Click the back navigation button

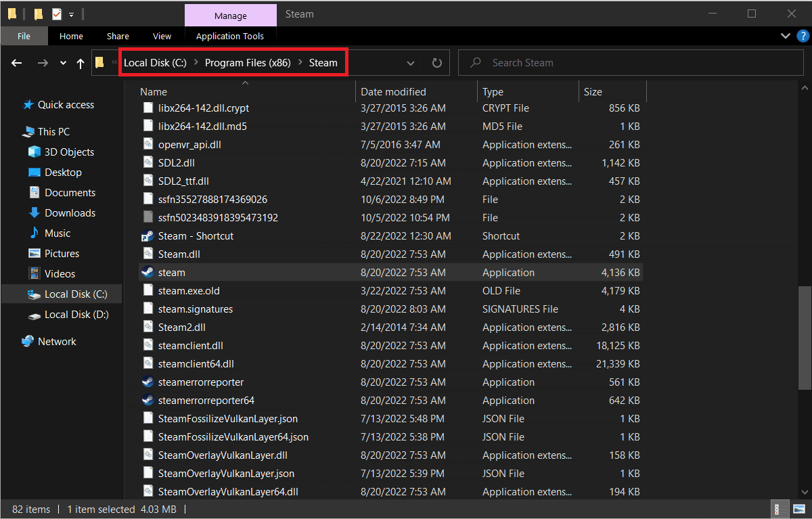[16, 62]
